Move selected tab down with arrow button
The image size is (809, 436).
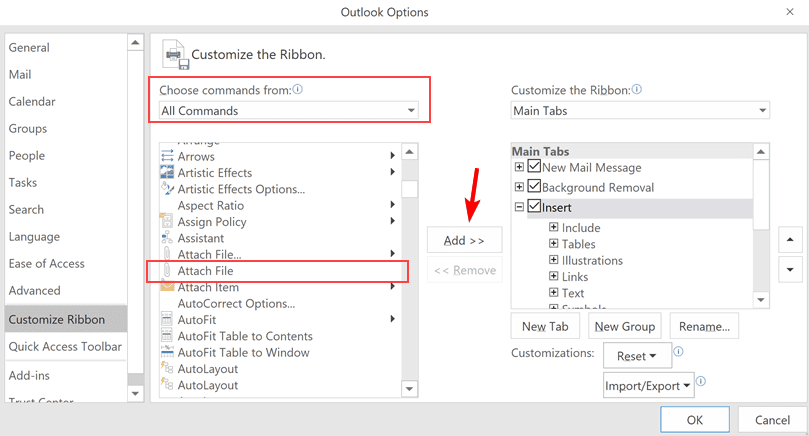point(790,269)
